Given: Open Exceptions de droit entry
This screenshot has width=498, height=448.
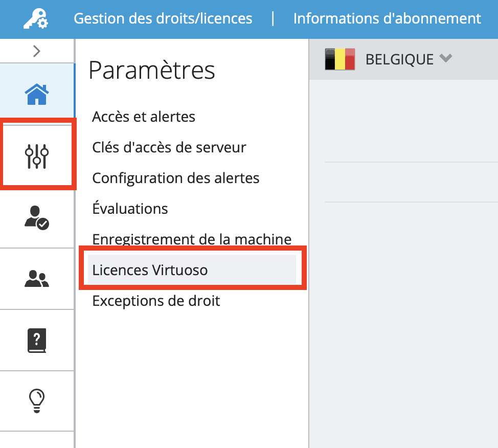Looking at the screenshot, I should (156, 301).
